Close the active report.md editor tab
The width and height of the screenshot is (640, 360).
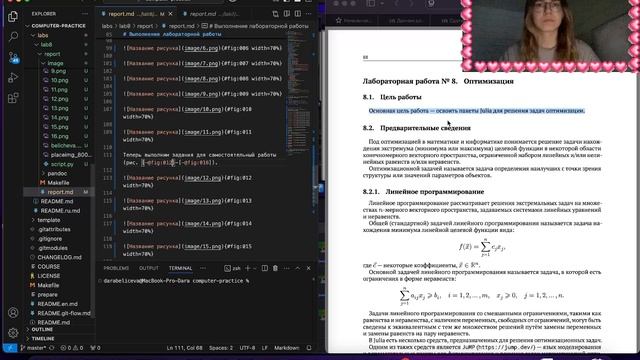(x=171, y=14)
